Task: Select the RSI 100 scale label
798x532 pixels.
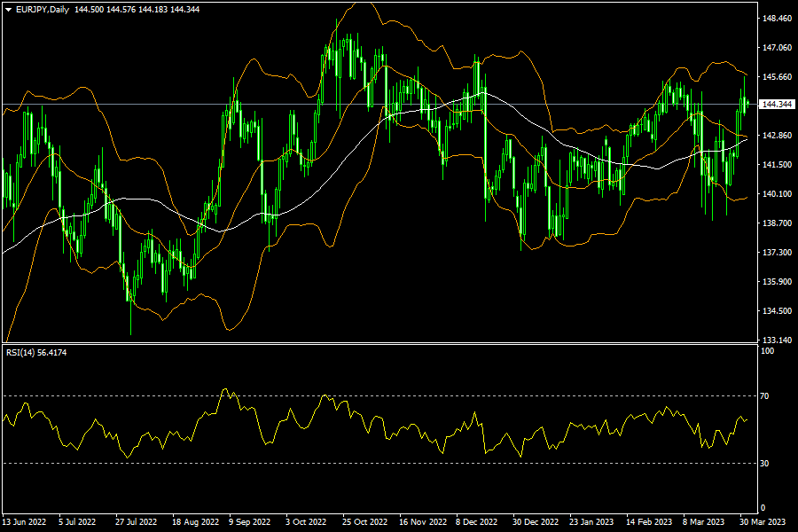Action: (767, 351)
